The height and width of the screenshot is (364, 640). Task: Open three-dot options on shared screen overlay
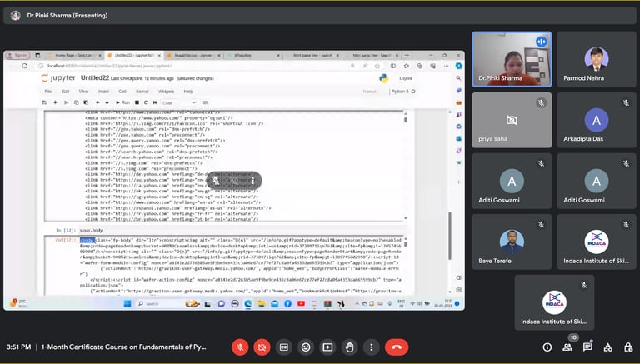(x=253, y=181)
